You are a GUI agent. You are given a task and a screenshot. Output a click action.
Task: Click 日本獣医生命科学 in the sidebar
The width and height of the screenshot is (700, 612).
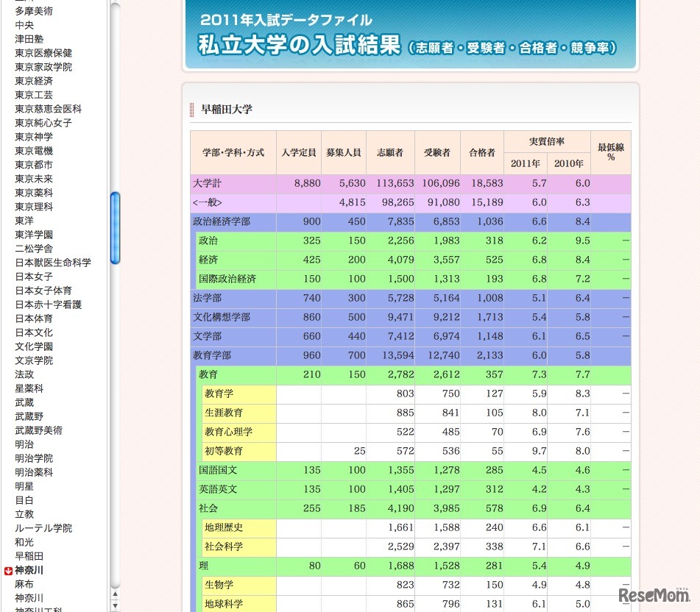click(x=52, y=263)
